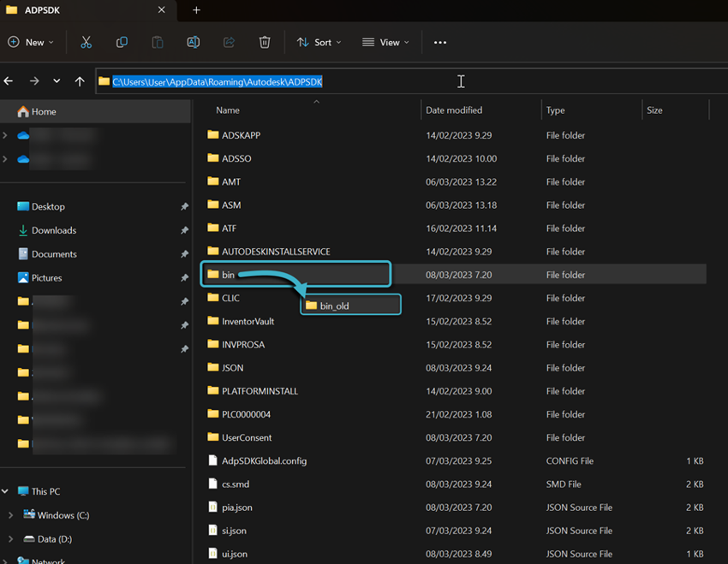Screen dimensions: 728x564
Task: Click the Share icon in toolbar
Action: coord(229,42)
